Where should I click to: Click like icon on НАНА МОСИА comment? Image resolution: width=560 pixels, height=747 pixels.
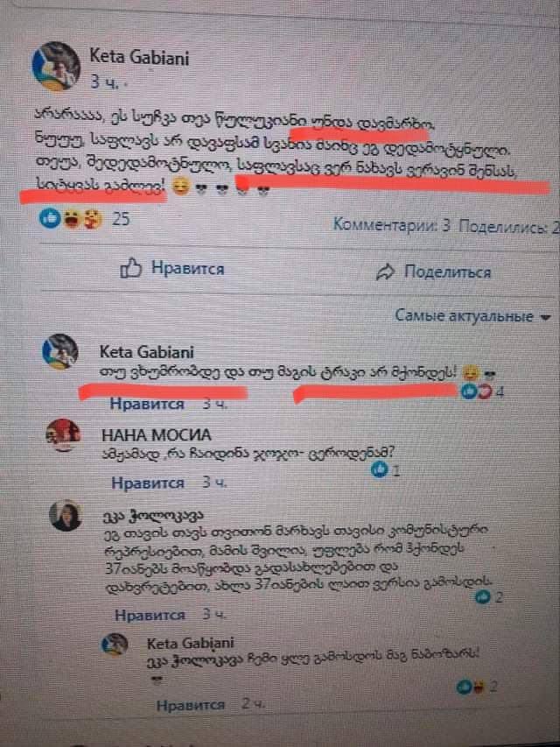tap(380, 470)
